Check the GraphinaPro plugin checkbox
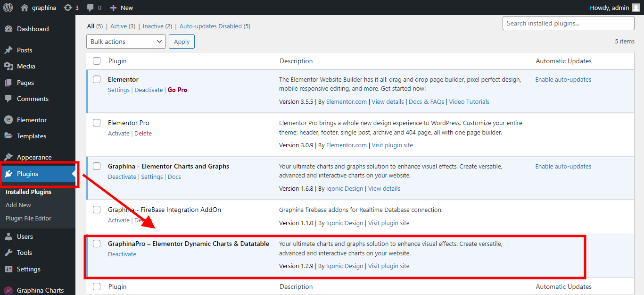This screenshot has width=644, height=295. [97, 244]
